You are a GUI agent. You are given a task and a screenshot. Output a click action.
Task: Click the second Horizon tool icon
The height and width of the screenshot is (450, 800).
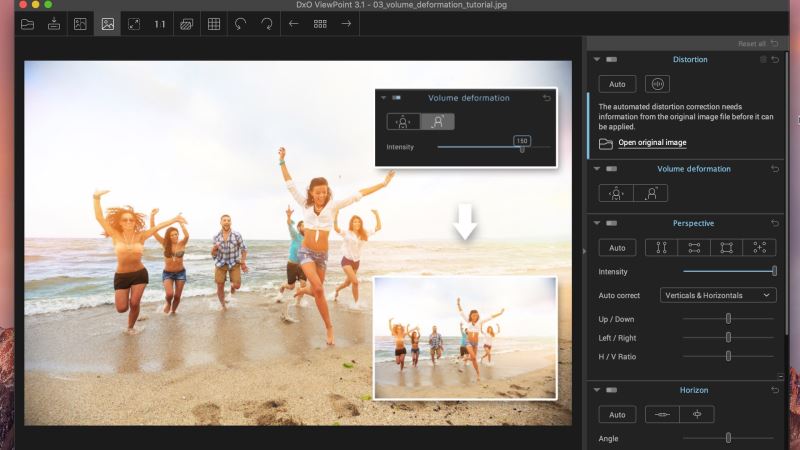click(697, 415)
